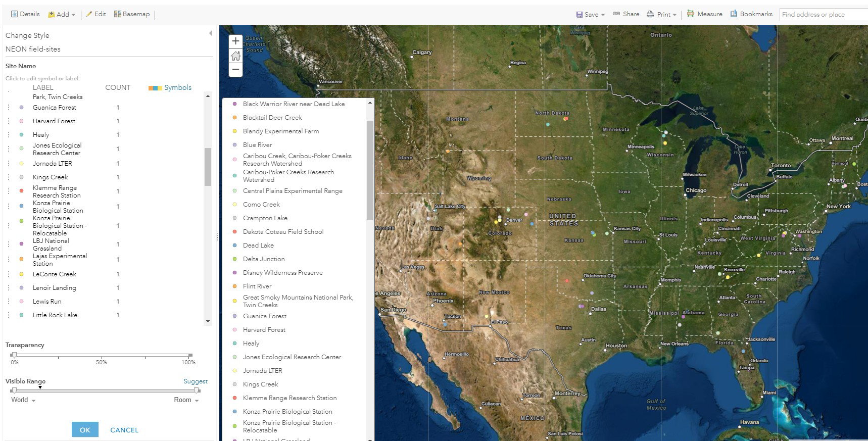This screenshot has width=868, height=441.
Task: Click the Suggest visible range link
Action: click(195, 381)
